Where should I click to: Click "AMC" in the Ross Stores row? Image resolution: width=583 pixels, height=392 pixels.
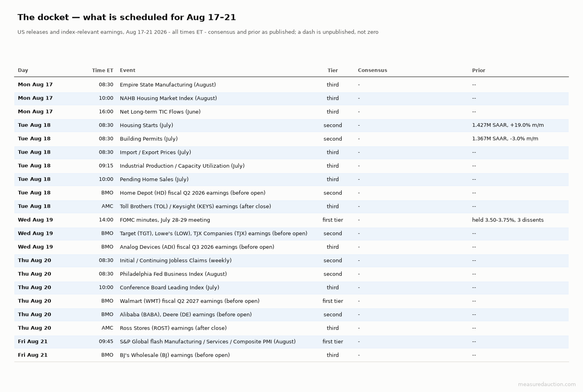point(107,328)
